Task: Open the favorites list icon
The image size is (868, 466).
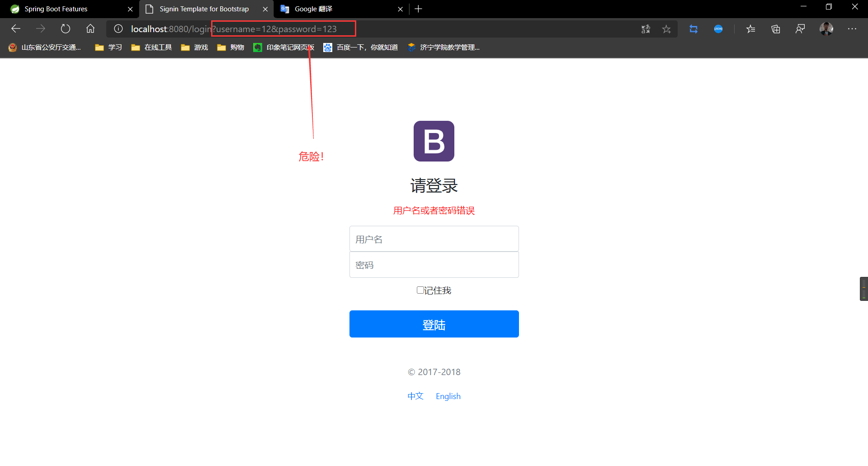Action: [x=751, y=29]
